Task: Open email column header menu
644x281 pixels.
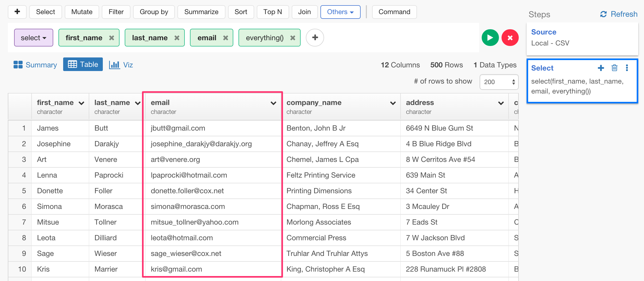Action: pyautogui.click(x=273, y=103)
